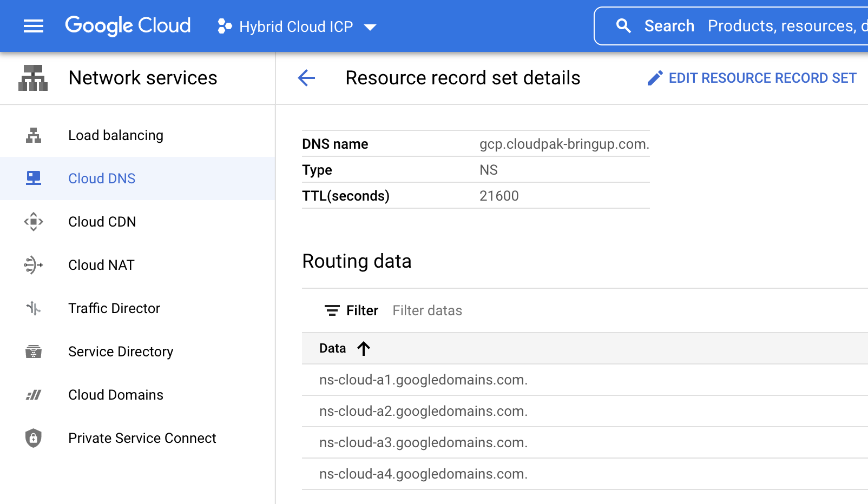
Task: Open Private Service Connect page
Action: pyautogui.click(x=137, y=438)
